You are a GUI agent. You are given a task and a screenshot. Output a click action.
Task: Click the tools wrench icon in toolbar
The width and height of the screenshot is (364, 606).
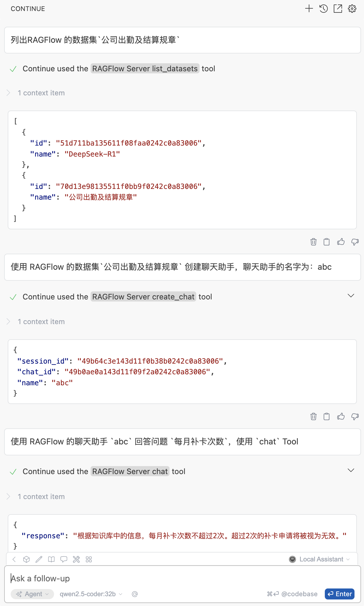point(76,559)
